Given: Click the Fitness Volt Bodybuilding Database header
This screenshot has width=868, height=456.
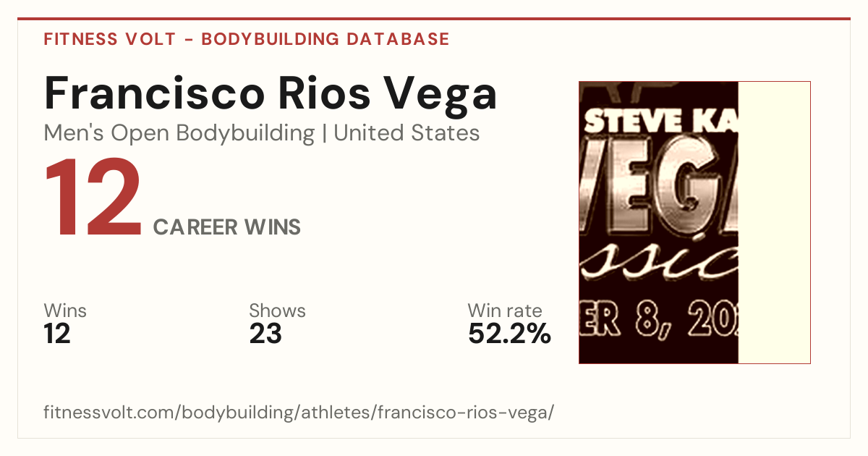Looking at the screenshot, I should pyautogui.click(x=247, y=39).
